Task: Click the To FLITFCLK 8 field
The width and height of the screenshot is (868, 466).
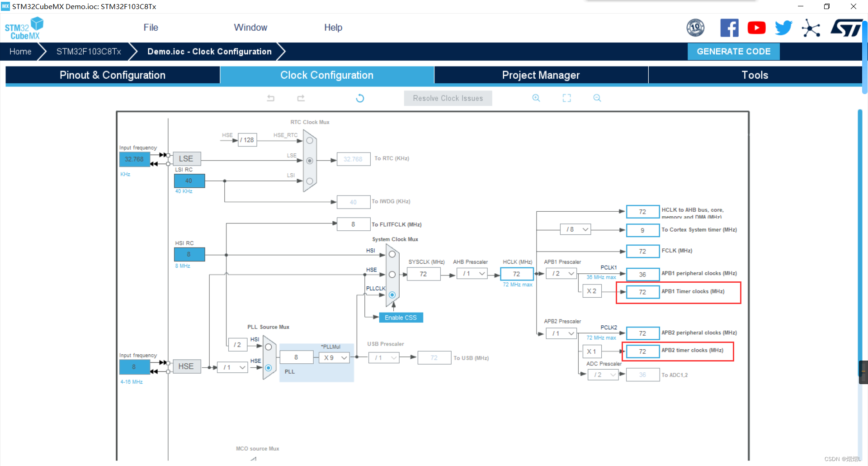Action: [354, 224]
